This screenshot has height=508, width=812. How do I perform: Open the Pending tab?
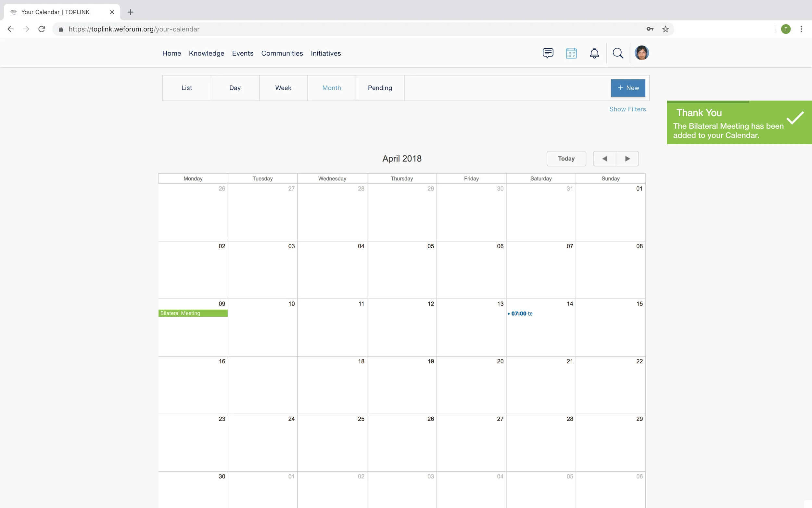[x=380, y=88]
